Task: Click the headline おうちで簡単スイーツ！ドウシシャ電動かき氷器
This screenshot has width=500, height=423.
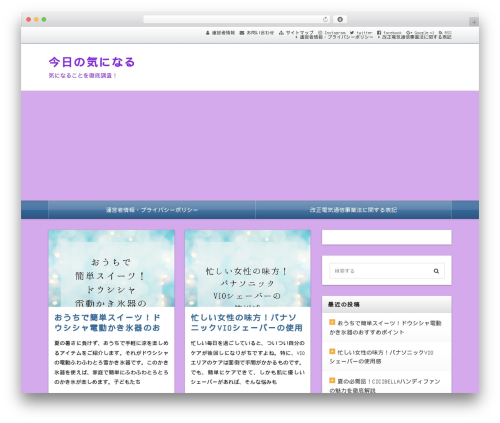Action: (x=107, y=322)
